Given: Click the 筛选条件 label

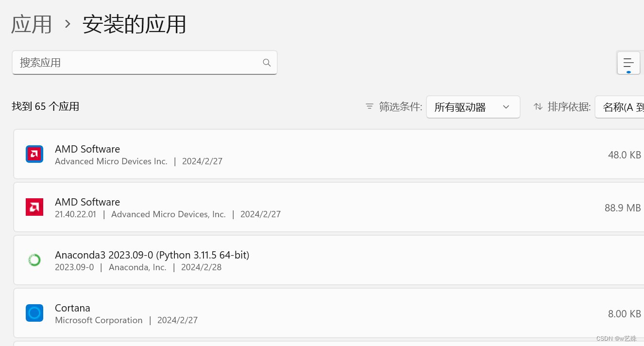Looking at the screenshot, I should [x=401, y=106].
